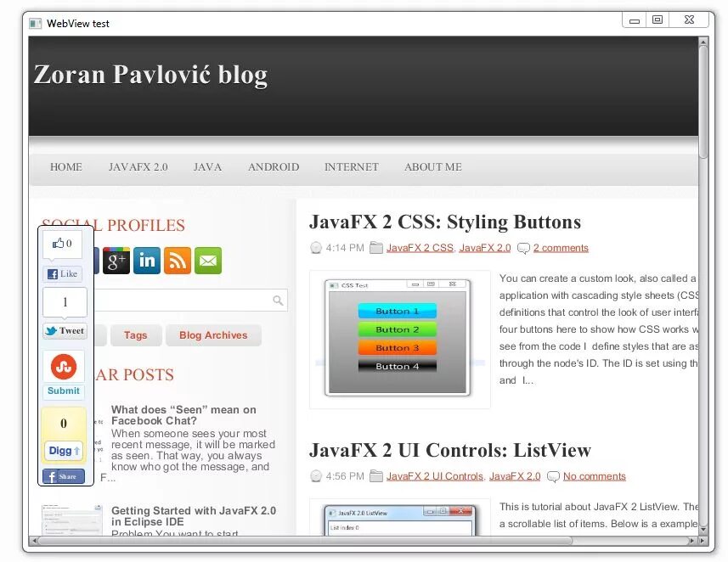The image size is (728, 562).
Task: Open the 2 comments link
Action: point(561,248)
